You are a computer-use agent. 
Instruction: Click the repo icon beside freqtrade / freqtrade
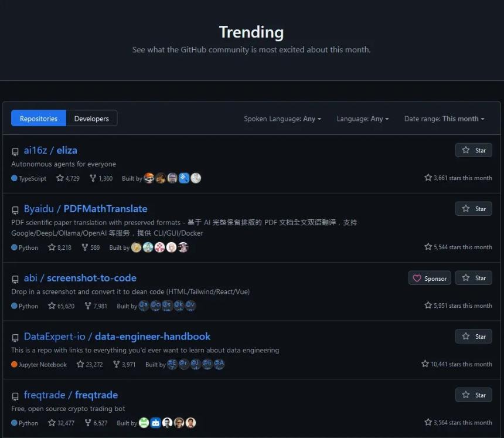pyautogui.click(x=15, y=396)
